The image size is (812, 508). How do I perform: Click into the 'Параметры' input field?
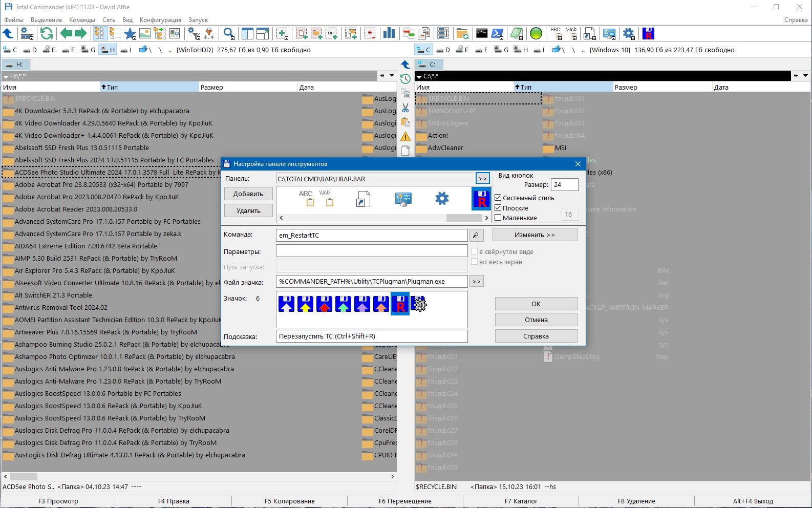click(372, 251)
